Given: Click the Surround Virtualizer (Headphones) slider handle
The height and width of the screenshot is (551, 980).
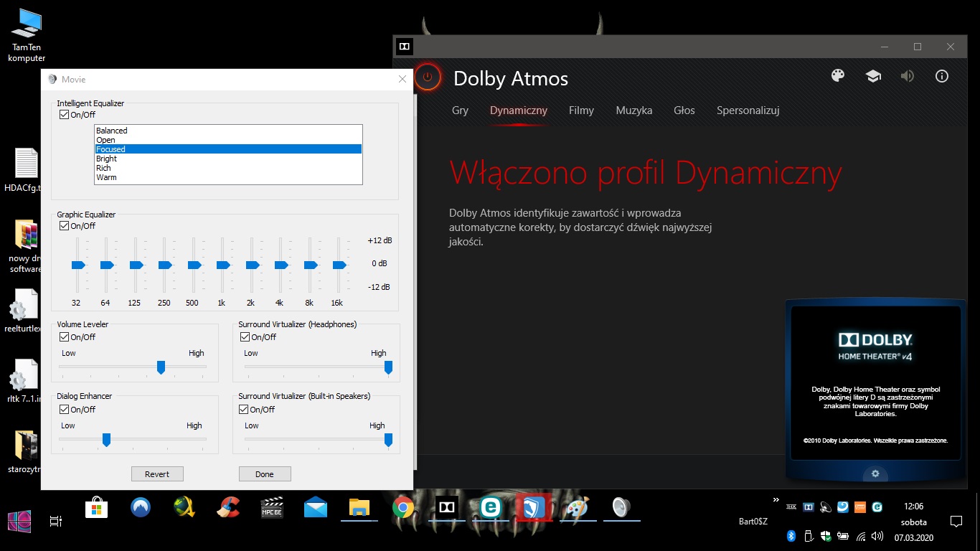Looking at the screenshot, I should pos(388,367).
